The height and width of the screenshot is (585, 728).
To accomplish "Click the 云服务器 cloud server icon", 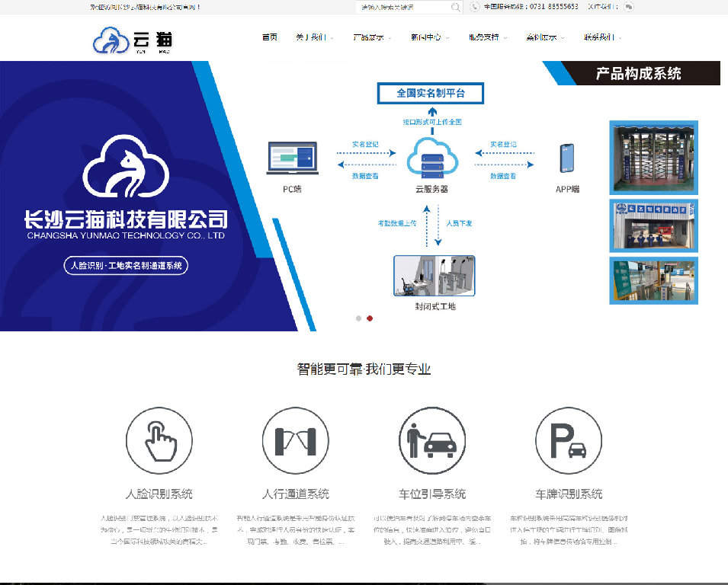I will (432, 158).
